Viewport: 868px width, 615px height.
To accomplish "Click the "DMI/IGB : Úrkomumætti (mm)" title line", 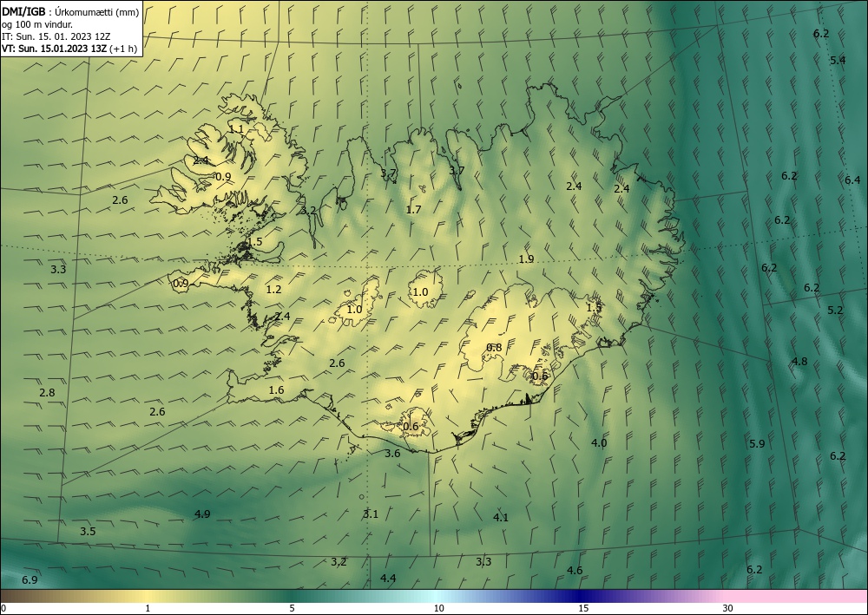I will [x=70, y=12].
